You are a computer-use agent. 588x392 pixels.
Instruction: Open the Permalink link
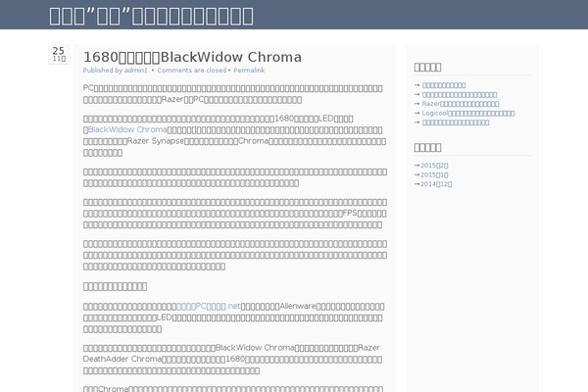(249, 71)
